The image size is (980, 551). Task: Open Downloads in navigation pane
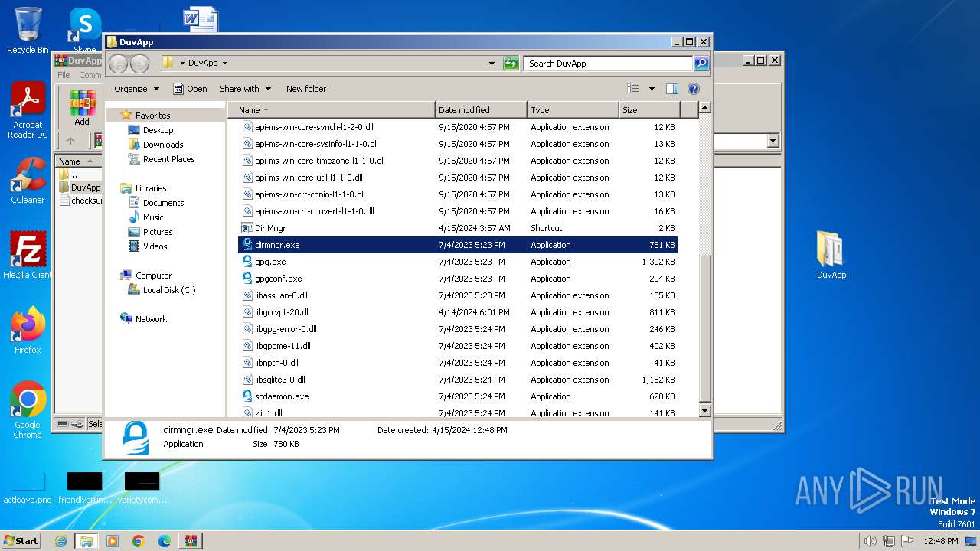163,145
